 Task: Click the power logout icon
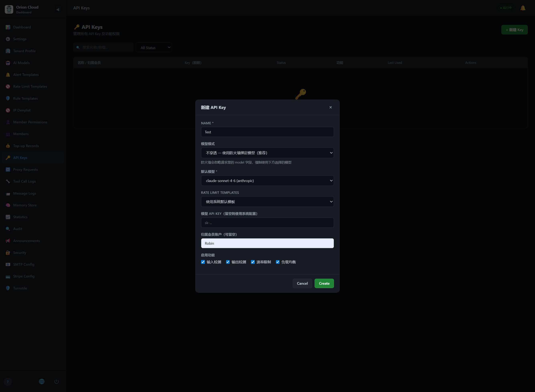(56, 382)
